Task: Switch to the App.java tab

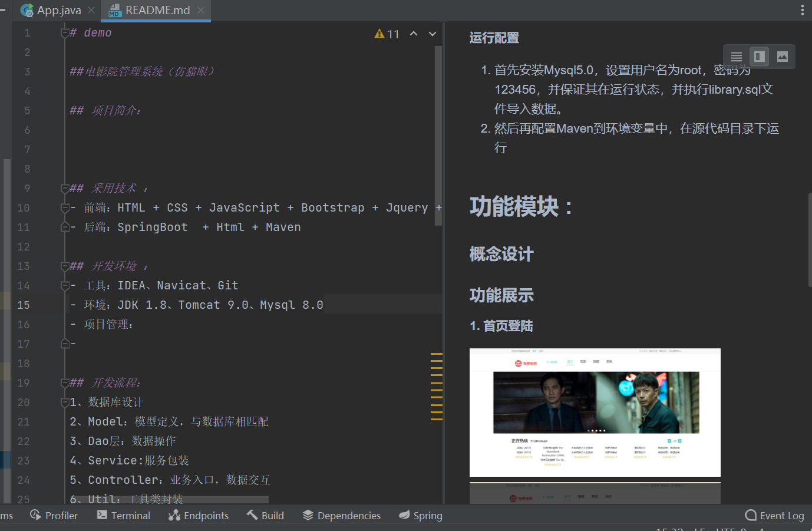Action: pos(58,10)
